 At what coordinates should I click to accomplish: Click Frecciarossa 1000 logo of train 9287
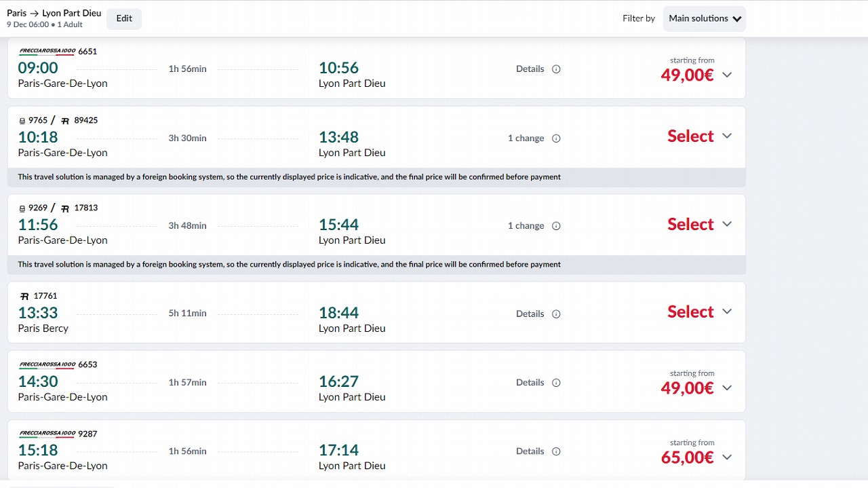coord(47,434)
